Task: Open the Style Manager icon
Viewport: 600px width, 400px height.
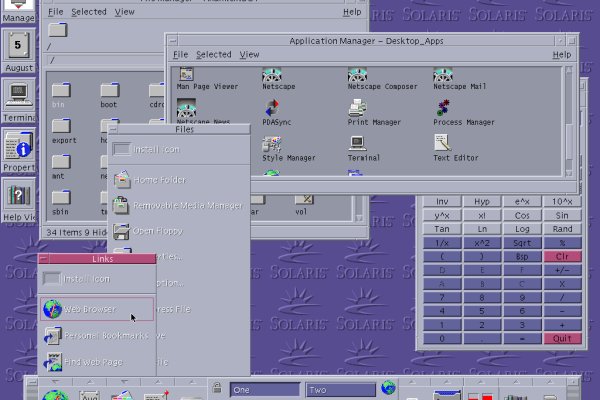Action: (271, 142)
